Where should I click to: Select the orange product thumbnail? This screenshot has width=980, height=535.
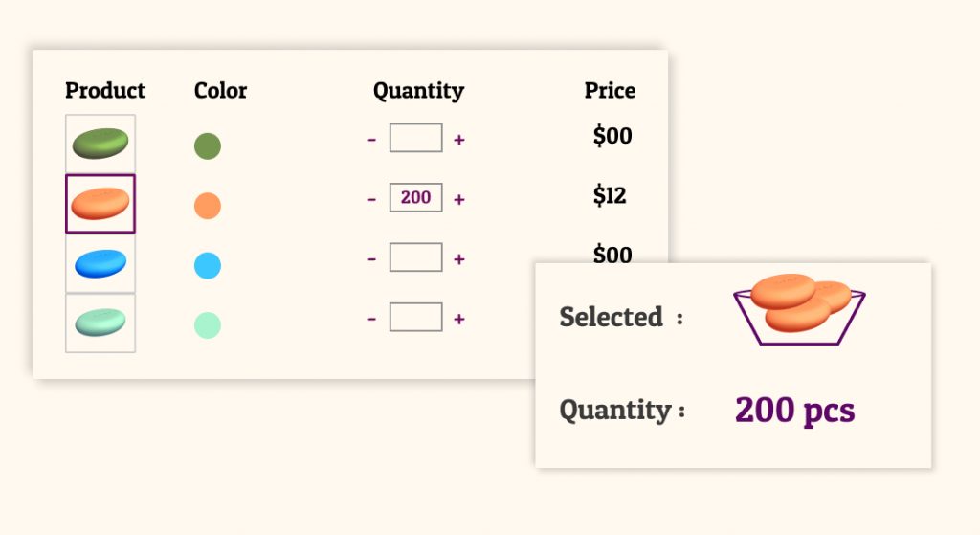100,204
